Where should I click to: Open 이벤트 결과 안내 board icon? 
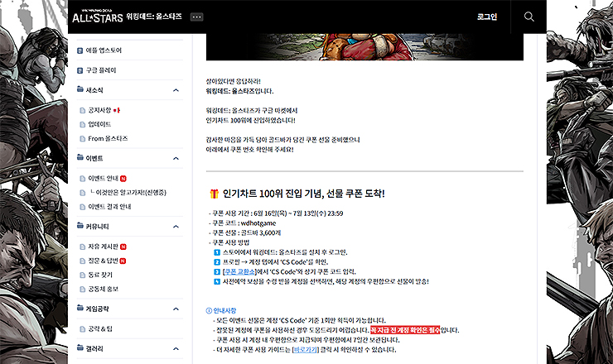83,207
